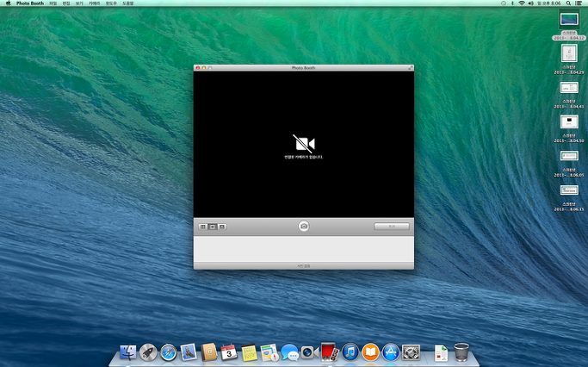Open Spotlight search magnifier
The width and height of the screenshot is (588, 367).
[568, 3]
